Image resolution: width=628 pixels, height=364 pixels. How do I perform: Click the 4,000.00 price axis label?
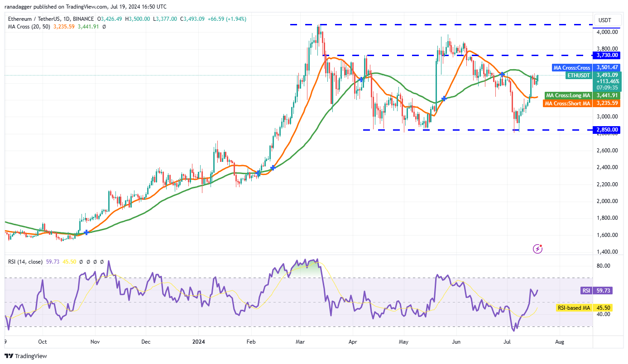(608, 32)
